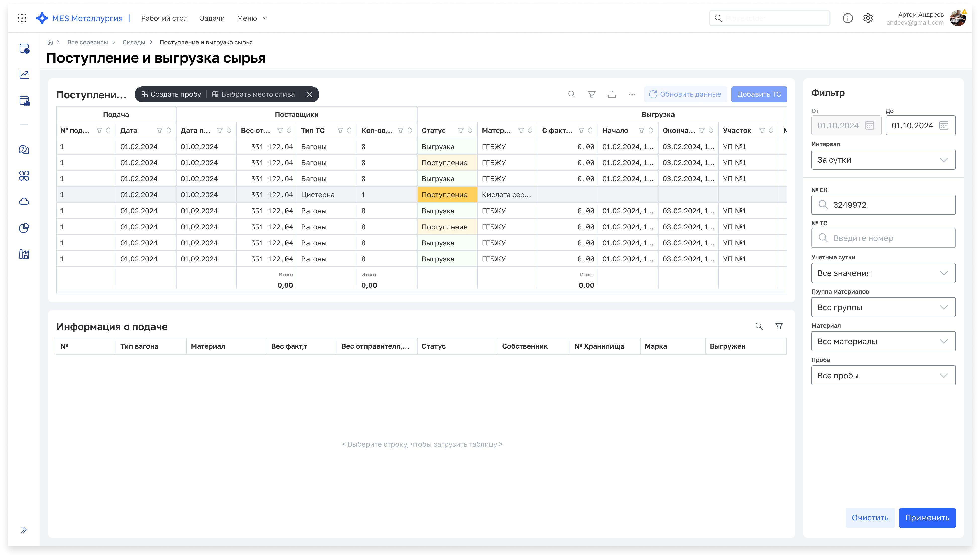Click the MES Металлургия logo
This screenshot has height=558, width=980.
79,18
